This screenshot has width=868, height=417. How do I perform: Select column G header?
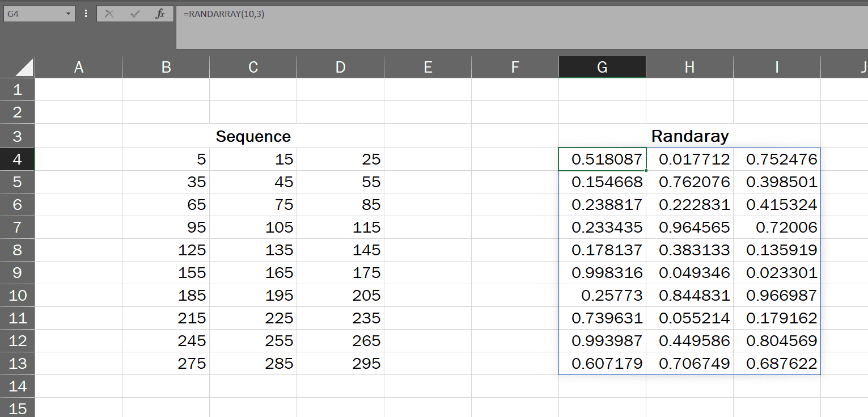[x=602, y=67]
